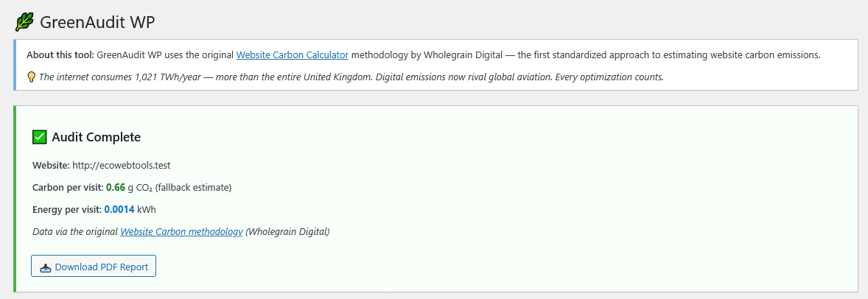This screenshot has width=868, height=299.
Task: Click the '(fallback estimate)' note
Action: pyautogui.click(x=193, y=187)
